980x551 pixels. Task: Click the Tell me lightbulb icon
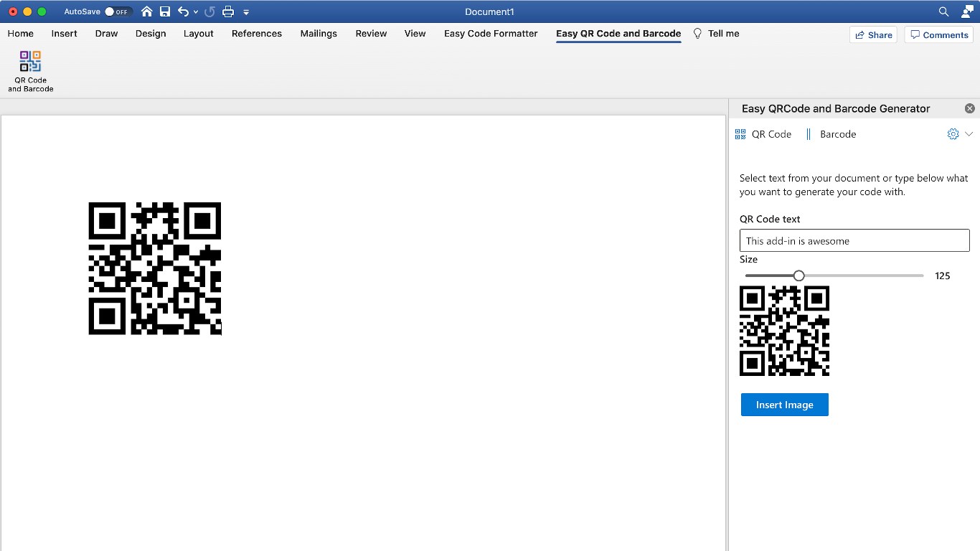pos(697,34)
